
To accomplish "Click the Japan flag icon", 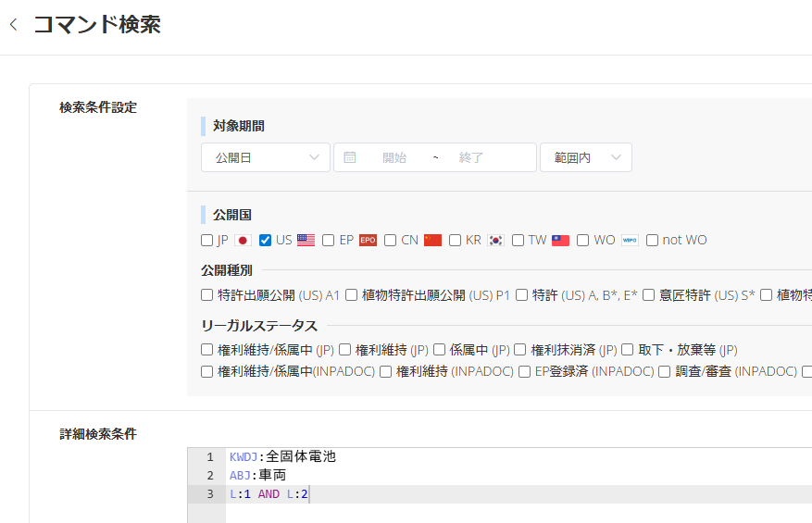I will (x=243, y=241).
